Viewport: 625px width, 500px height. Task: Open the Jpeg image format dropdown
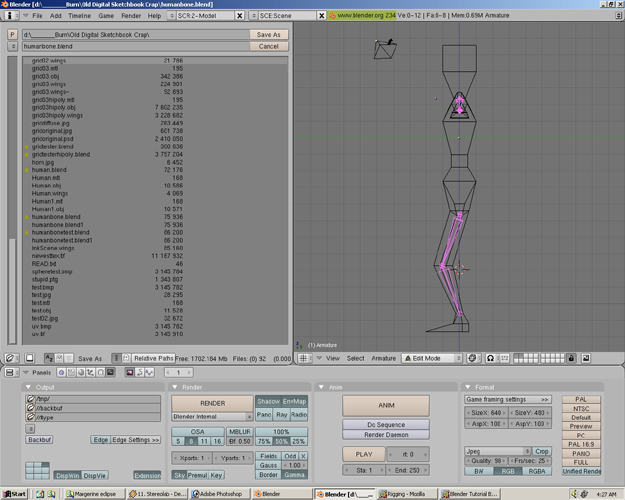point(497,451)
